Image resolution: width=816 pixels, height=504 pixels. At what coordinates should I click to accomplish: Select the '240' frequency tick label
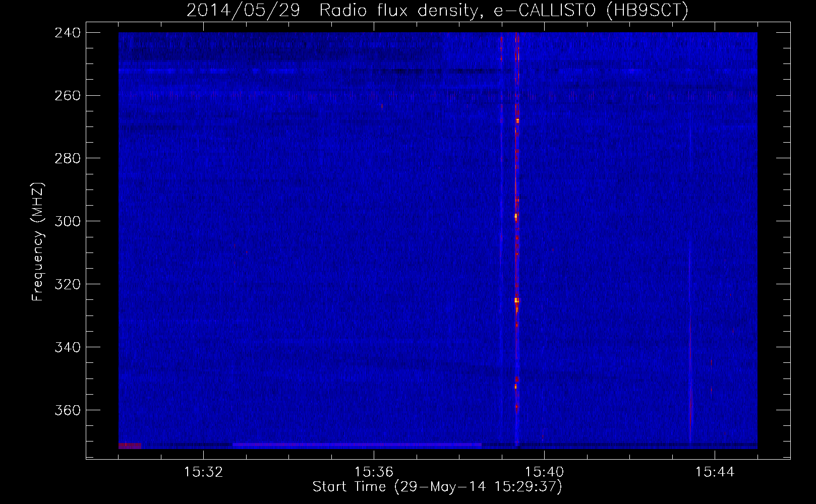[68, 33]
